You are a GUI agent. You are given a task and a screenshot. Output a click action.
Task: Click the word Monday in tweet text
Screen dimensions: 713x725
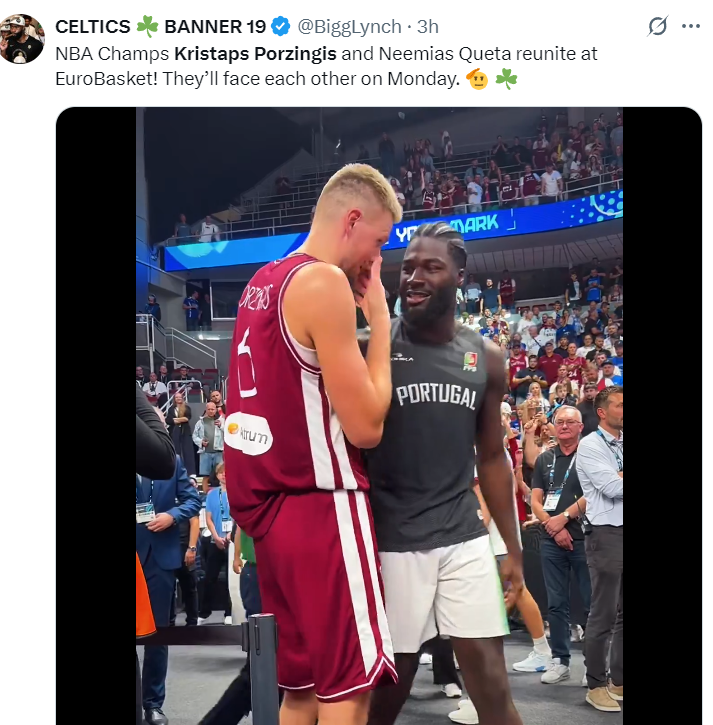[x=422, y=80]
